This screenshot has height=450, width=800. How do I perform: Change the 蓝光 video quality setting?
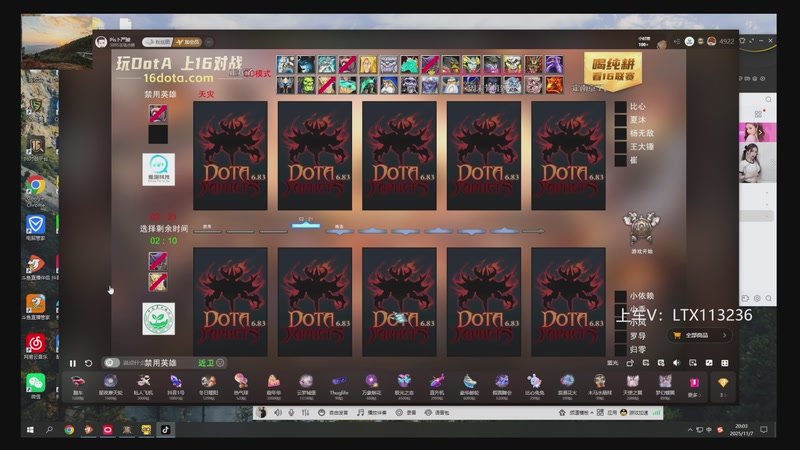613,363
